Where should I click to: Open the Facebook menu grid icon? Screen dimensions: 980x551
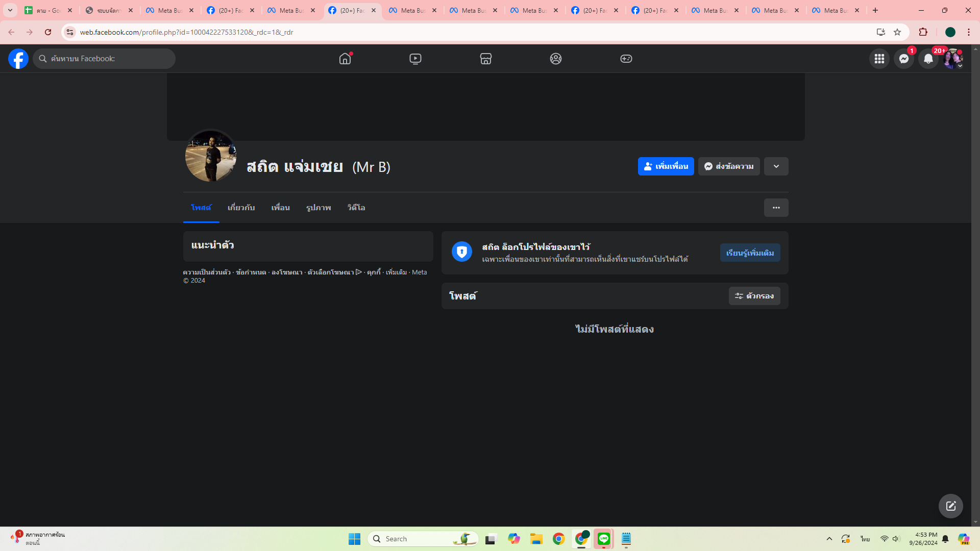click(879, 59)
